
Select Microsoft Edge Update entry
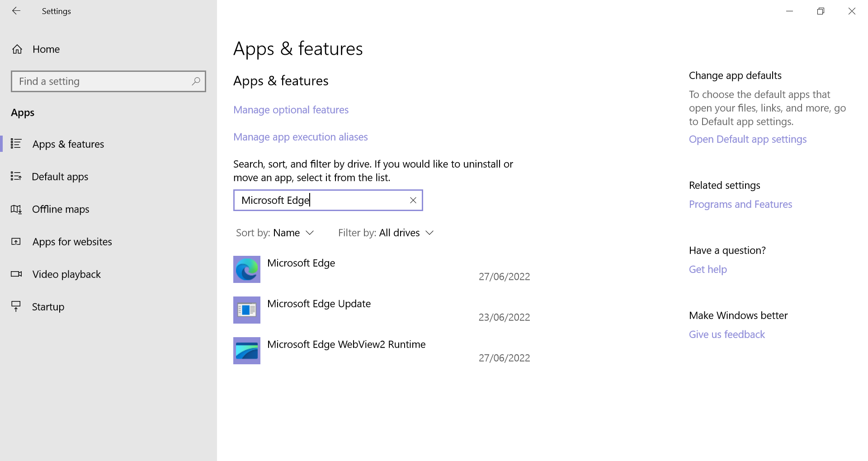point(382,310)
